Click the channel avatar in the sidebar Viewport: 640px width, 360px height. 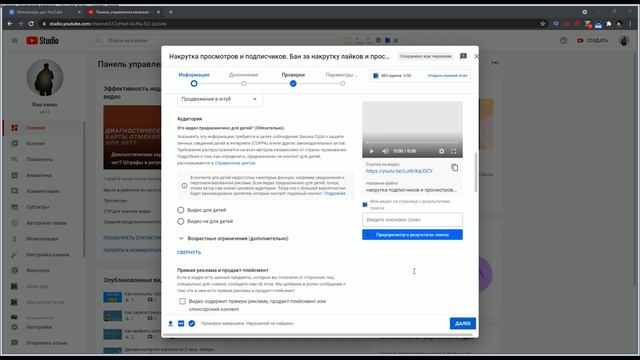click(x=45, y=78)
